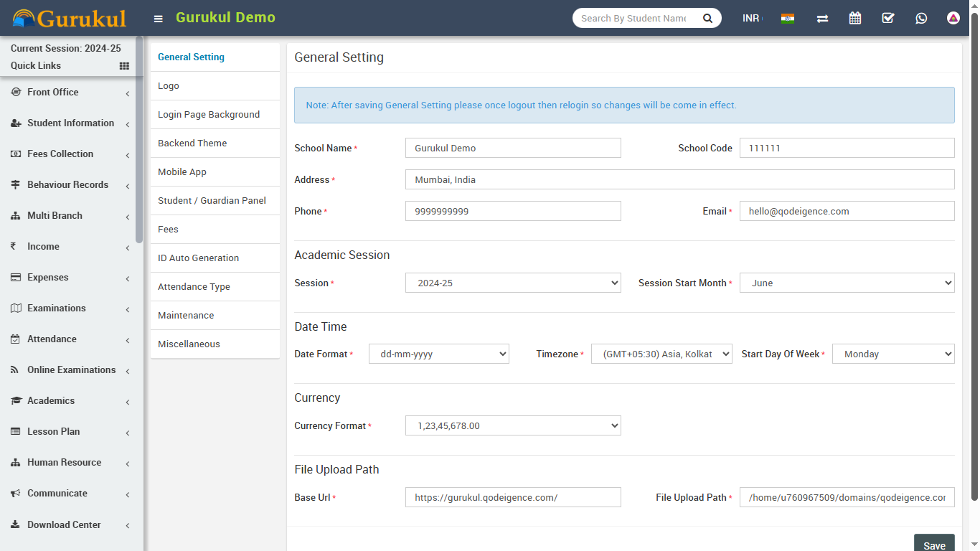The height and width of the screenshot is (551, 980).
Task: Click the hamburger menu toggle icon
Action: click(159, 19)
